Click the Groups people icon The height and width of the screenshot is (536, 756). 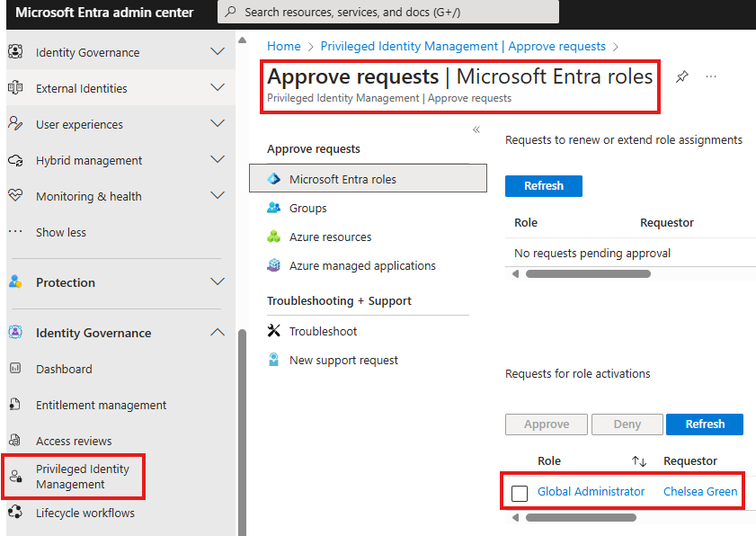[x=274, y=208]
